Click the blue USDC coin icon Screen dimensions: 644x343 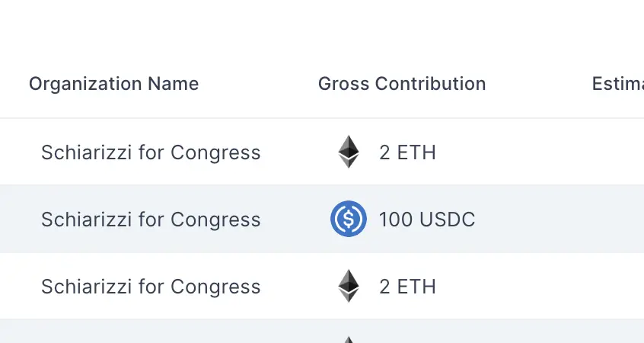[x=349, y=220]
